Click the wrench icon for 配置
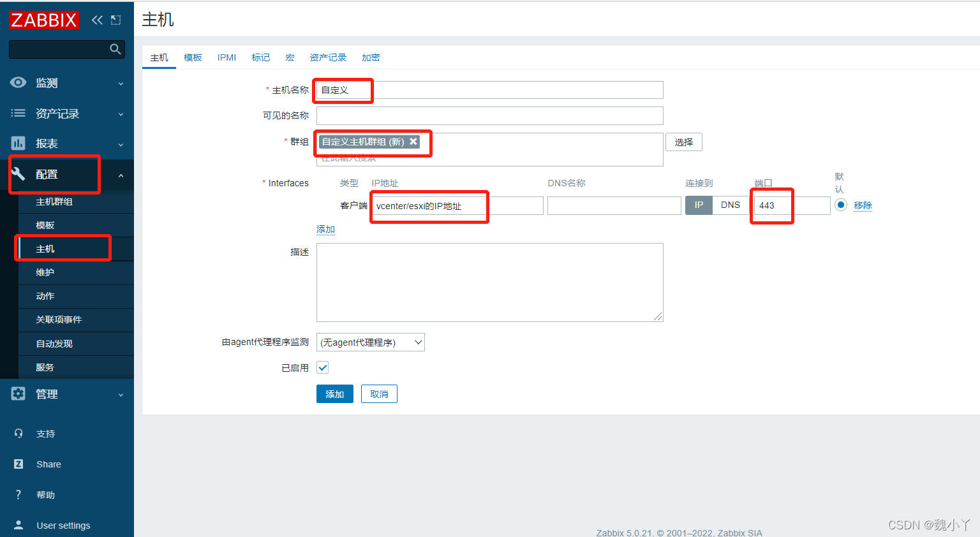 pos(18,173)
